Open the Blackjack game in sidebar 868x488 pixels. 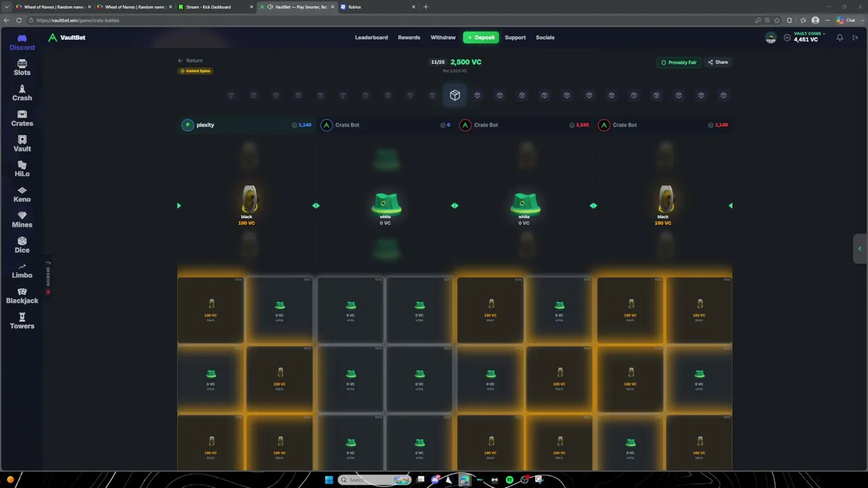click(22, 296)
